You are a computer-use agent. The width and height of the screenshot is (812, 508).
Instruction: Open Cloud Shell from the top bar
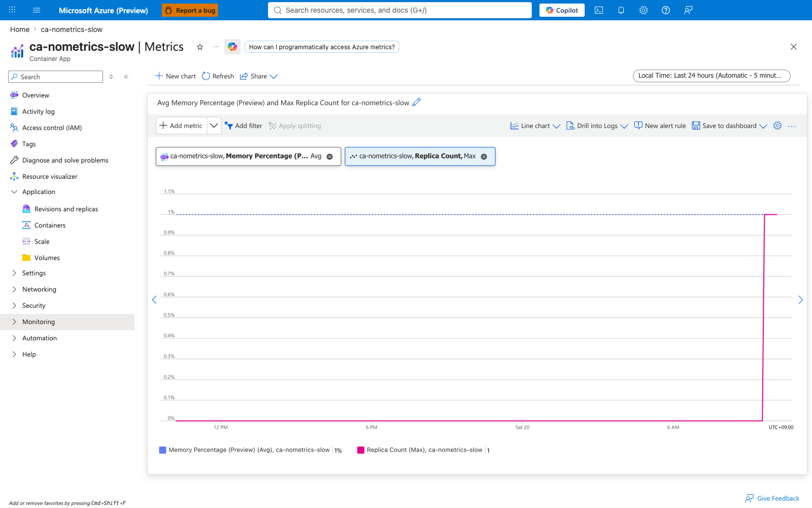(599, 10)
